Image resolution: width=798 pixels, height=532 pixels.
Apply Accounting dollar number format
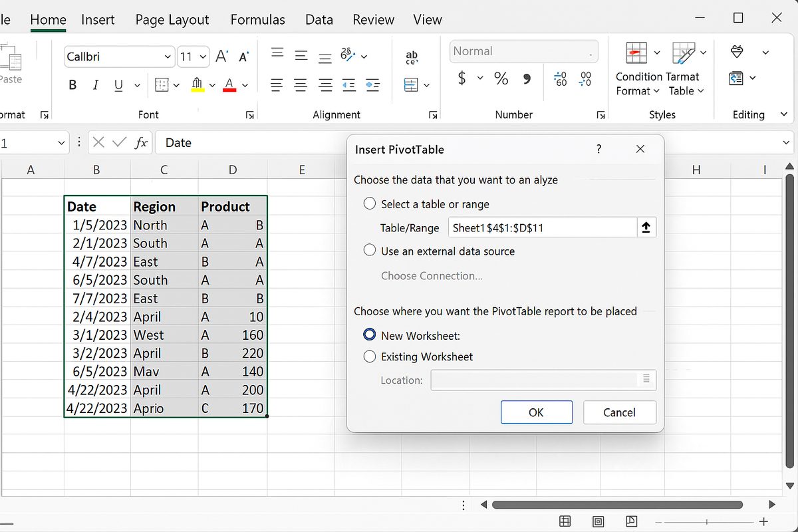(x=462, y=78)
